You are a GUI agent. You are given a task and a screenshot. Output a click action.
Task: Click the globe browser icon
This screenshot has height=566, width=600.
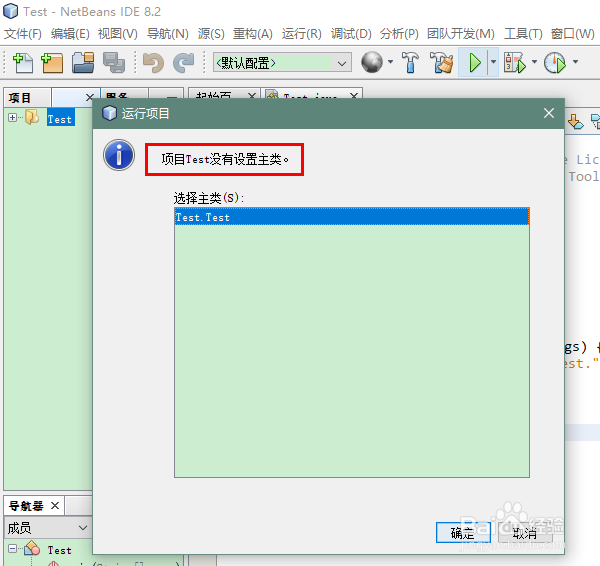[x=372, y=62]
